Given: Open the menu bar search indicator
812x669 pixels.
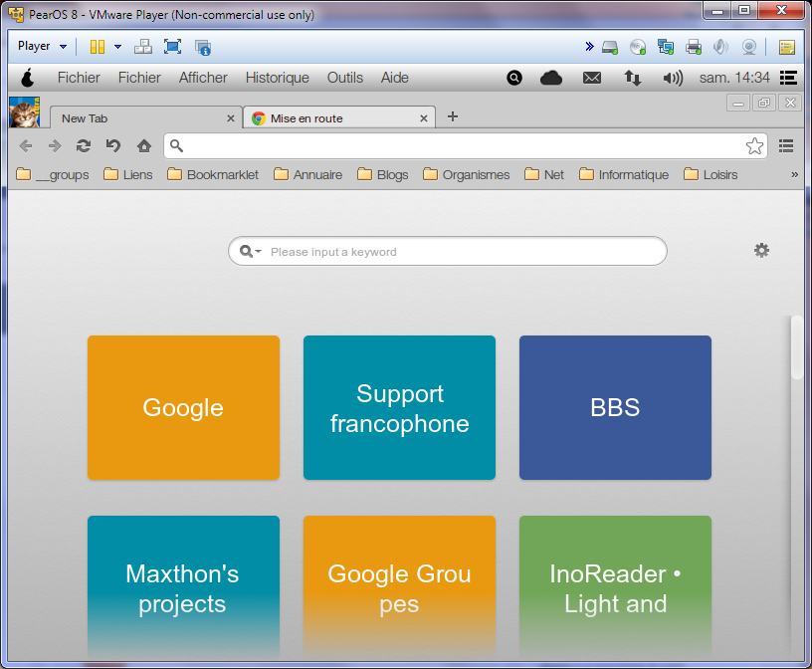Looking at the screenshot, I should pos(514,78).
